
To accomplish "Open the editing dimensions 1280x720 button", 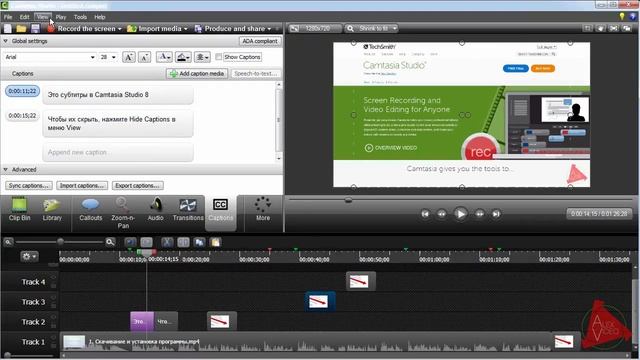I will point(315,28).
